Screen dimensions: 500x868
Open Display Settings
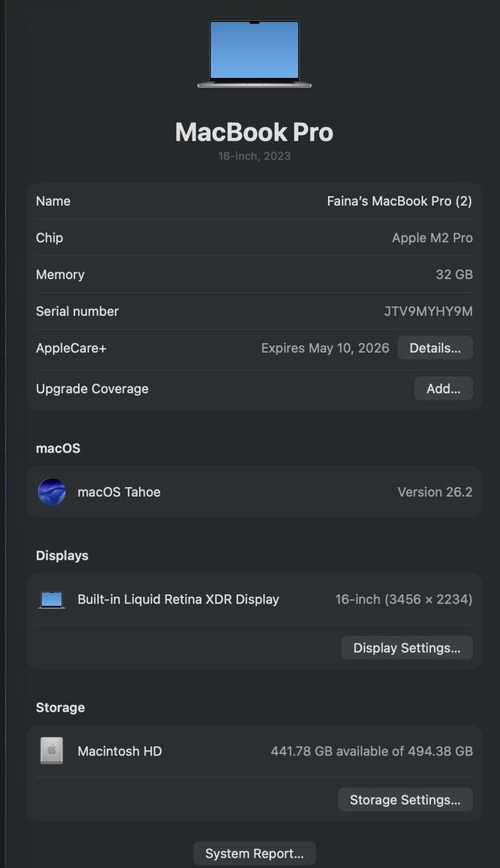point(407,648)
